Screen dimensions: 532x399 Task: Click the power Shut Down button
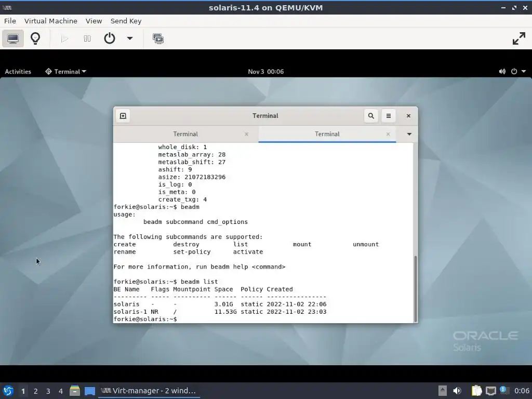pos(109,38)
